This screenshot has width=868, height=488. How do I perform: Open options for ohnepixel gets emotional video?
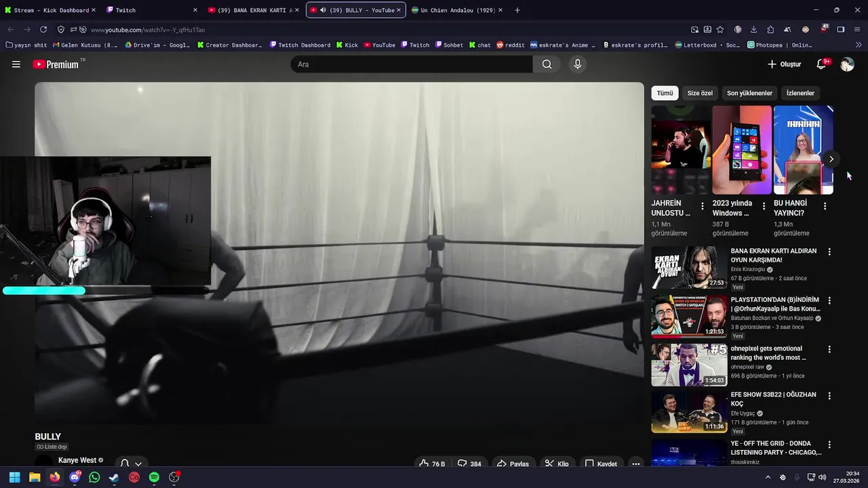click(829, 349)
